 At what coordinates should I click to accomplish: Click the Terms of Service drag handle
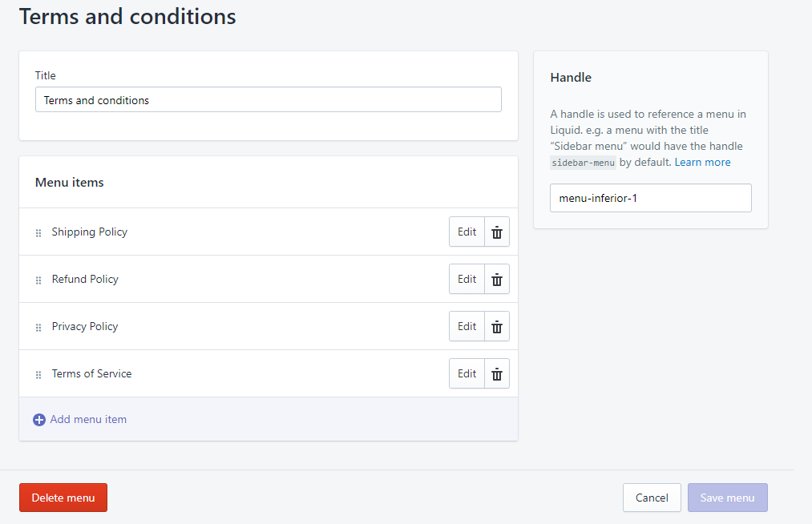click(x=38, y=375)
